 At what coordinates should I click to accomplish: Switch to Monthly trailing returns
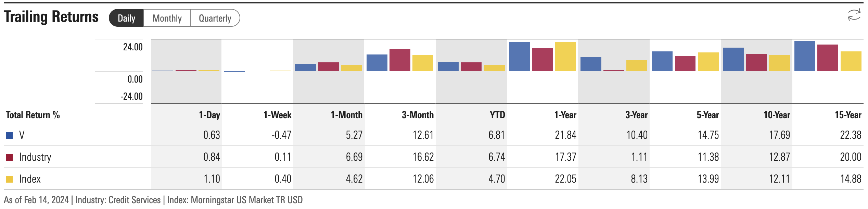click(167, 18)
